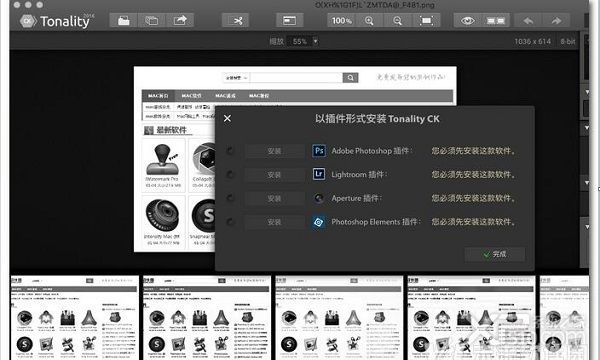Toggle the presets panel layout icon

point(290,21)
